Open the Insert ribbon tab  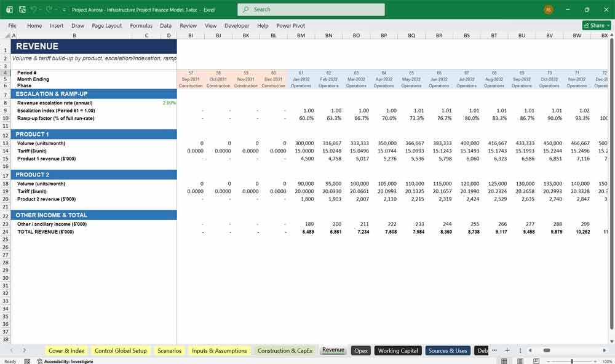click(57, 25)
